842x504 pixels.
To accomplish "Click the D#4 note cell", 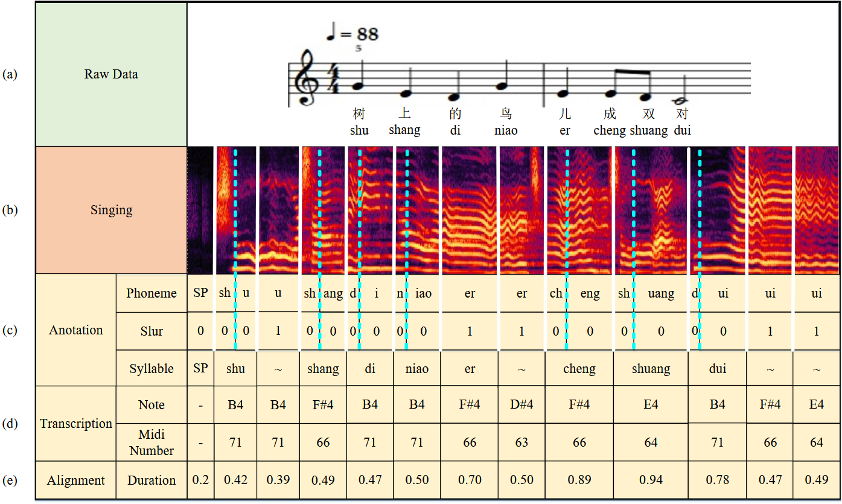I will pos(521,405).
